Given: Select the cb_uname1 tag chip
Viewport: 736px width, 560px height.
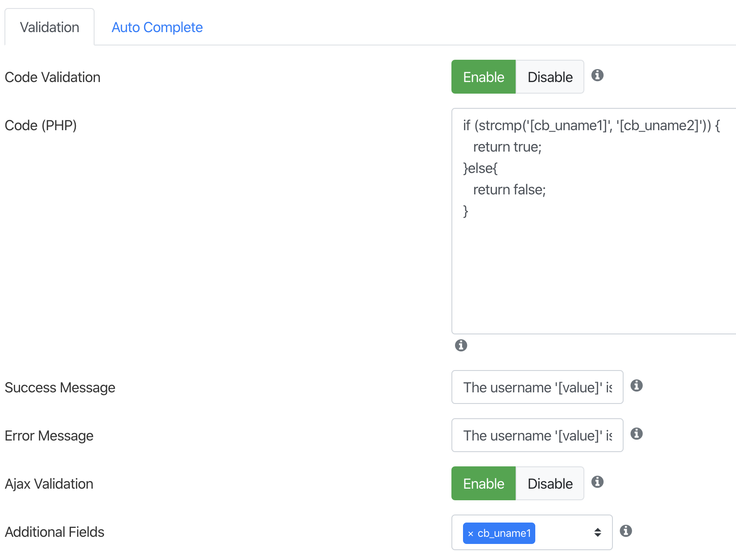Looking at the screenshot, I should pyautogui.click(x=499, y=533).
